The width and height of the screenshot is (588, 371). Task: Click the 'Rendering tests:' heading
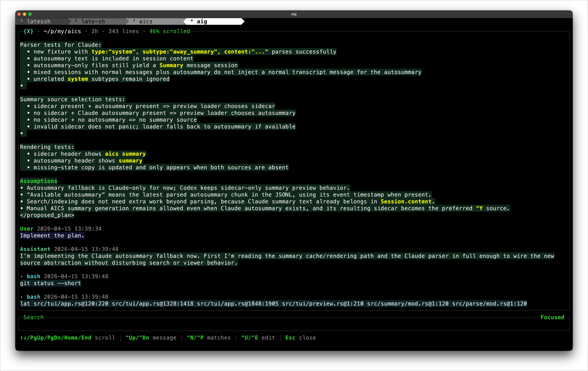tap(47, 147)
